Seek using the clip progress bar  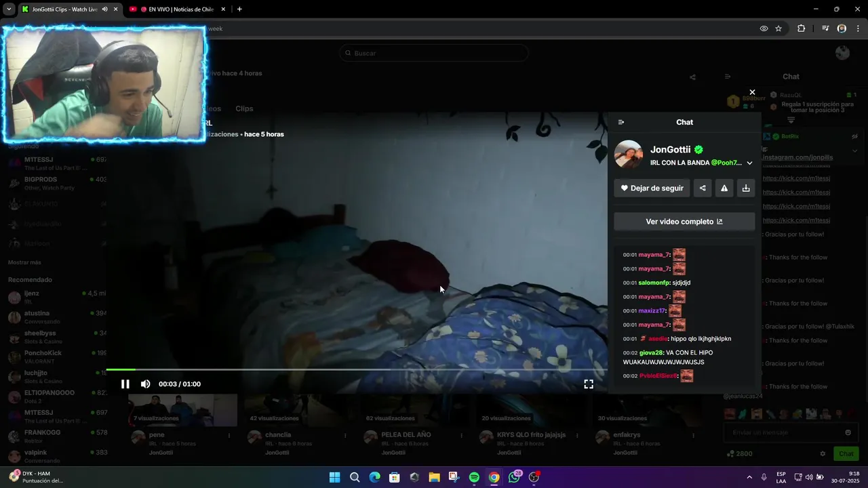357,369
